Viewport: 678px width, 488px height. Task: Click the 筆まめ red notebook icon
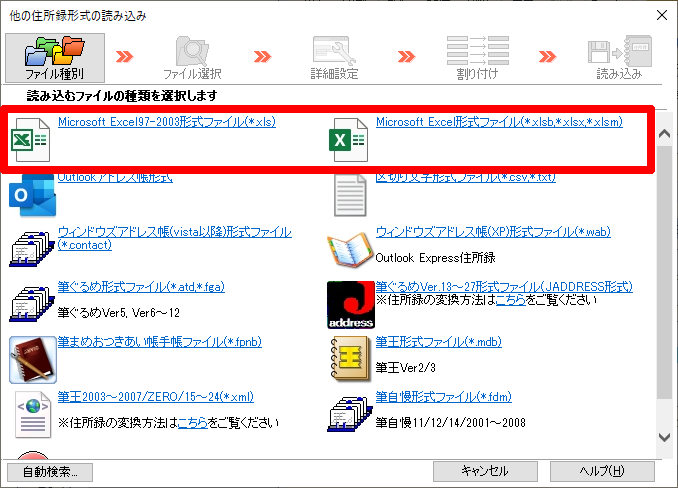coord(33,360)
